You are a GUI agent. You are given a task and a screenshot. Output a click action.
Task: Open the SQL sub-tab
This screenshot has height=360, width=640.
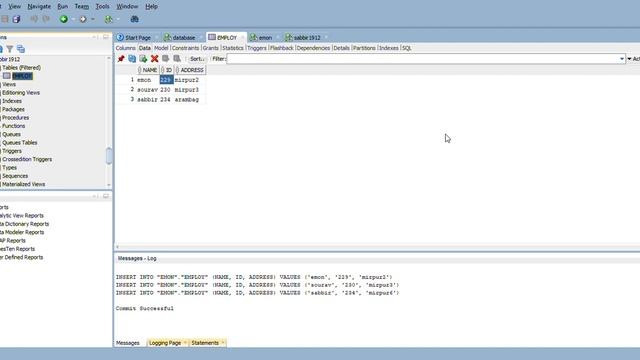pos(407,48)
